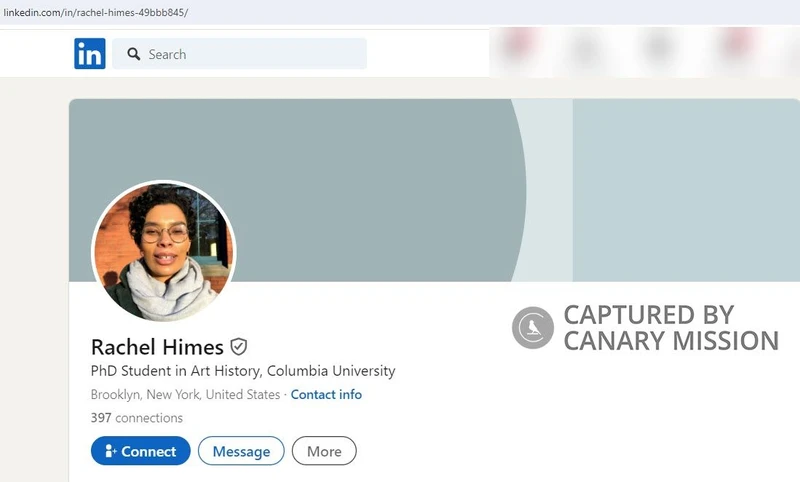Click the profile banner cover image

point(434,190)
